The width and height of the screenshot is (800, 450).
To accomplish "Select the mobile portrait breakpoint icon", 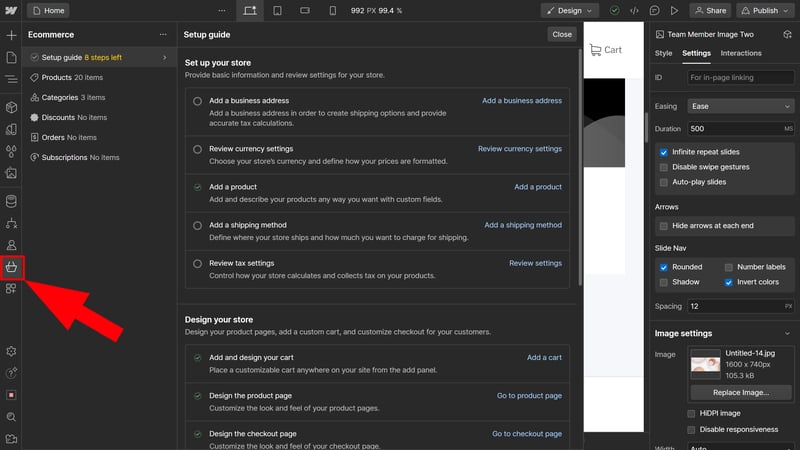I will point(333,10).
